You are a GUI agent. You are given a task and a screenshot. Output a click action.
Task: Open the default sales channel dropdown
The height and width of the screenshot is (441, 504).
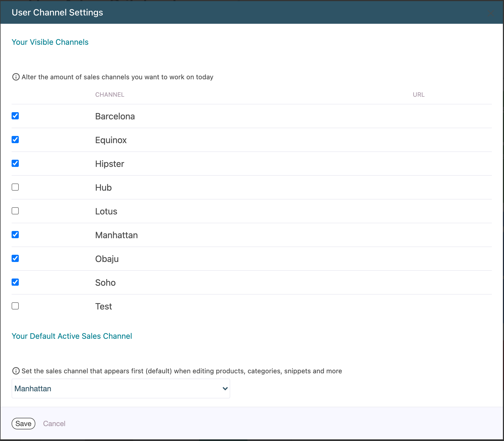[x=121, y=389]
